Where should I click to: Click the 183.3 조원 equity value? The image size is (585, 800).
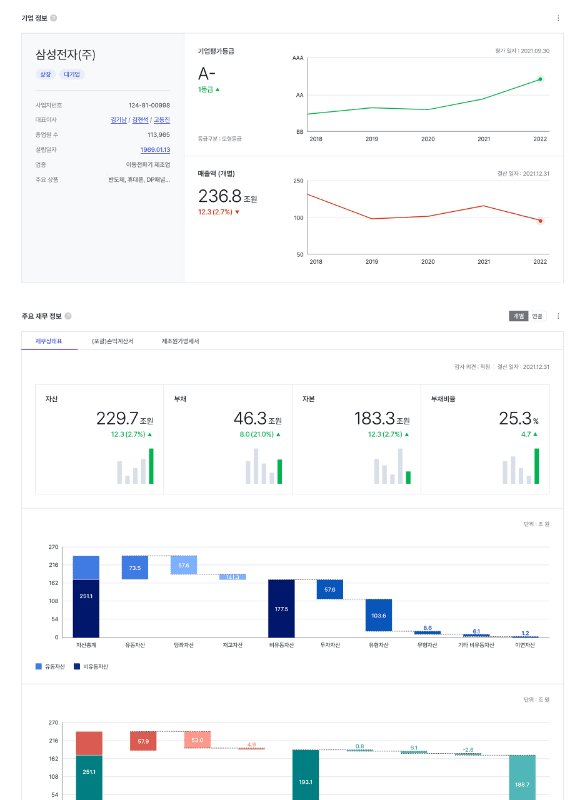pos(382,418)
